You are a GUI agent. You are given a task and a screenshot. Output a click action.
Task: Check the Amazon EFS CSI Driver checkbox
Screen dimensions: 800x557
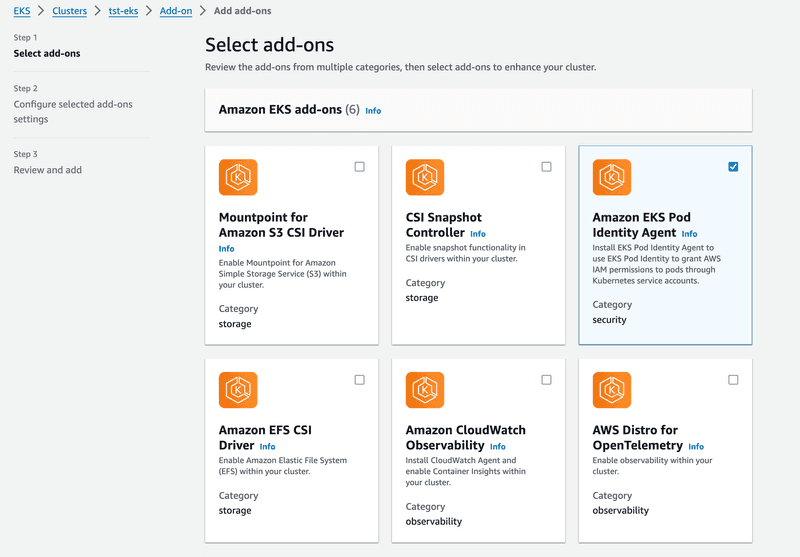tap(360, 379)
